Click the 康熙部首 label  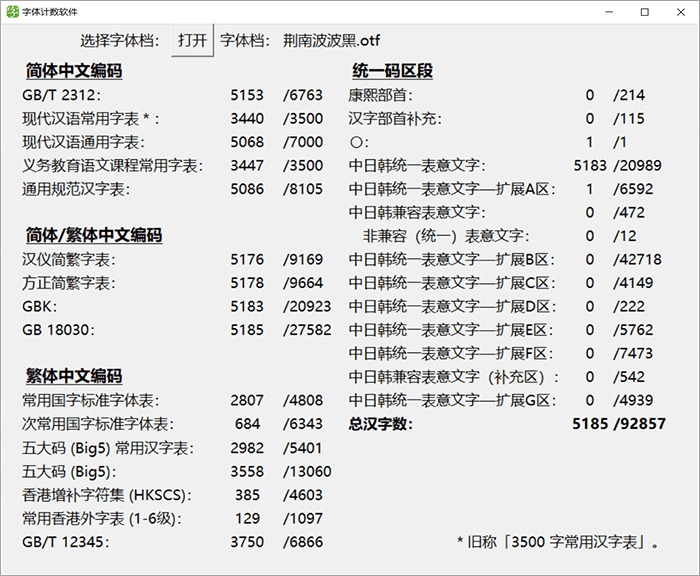click(381, 95)
